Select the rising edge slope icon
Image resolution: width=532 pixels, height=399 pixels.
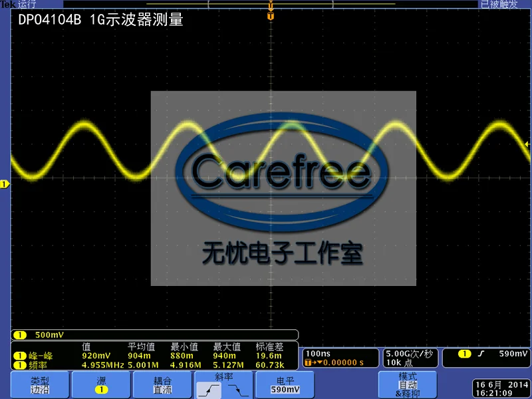pyautogui.click(x=209, y=390)
